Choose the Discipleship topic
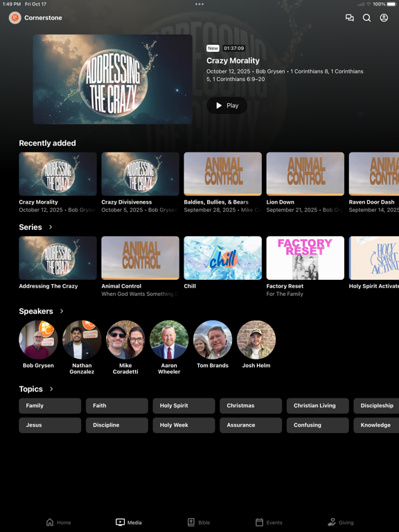Viewport: 399px width, 532px height. [x=376, y=406]
